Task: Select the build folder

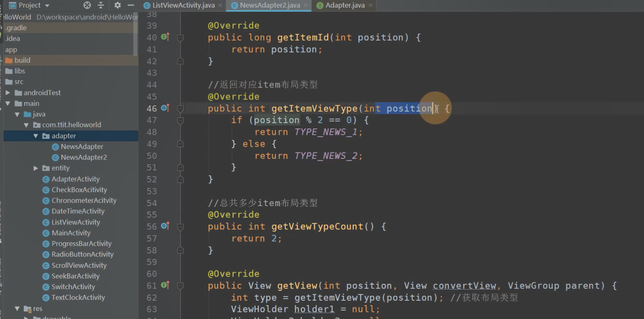Action: coord(70,60)
